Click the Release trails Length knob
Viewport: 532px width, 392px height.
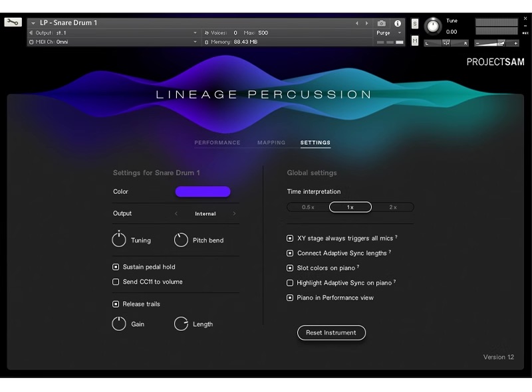(181, 324)
